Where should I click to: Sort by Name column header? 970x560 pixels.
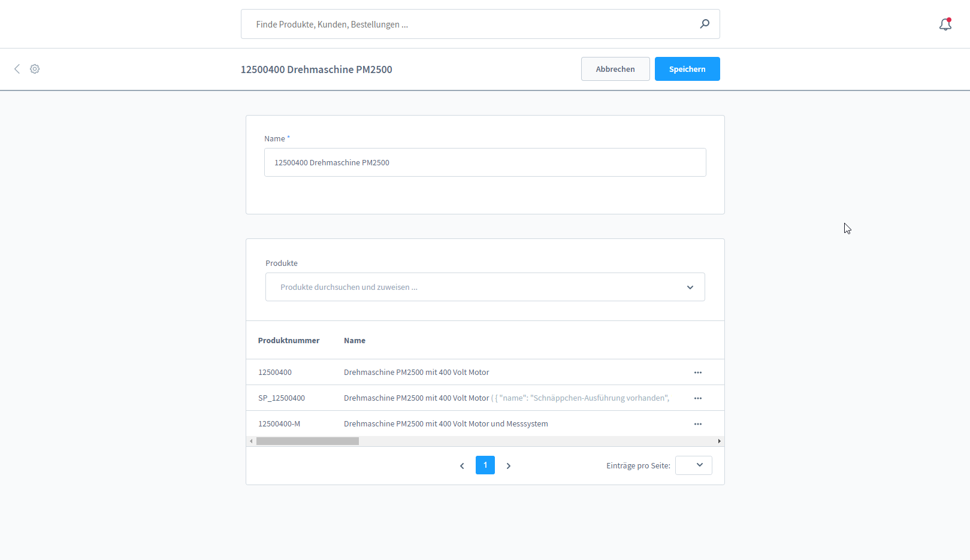(355, 340)
